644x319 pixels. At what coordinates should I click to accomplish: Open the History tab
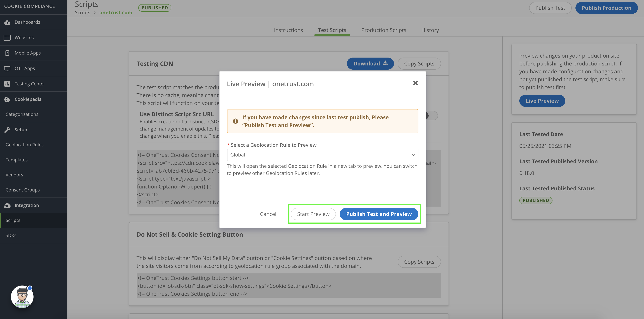[430, 30]
